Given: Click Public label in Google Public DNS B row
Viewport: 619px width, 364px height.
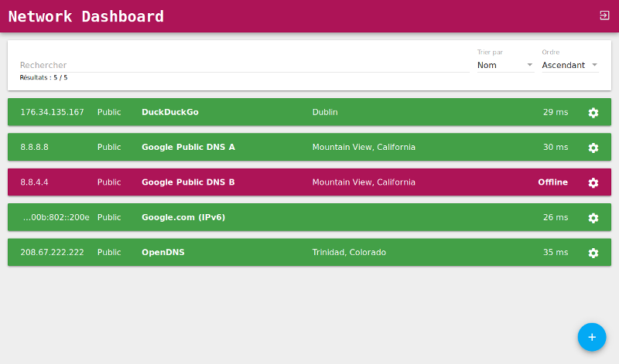Looking at the screenshot, I should point(109,182).
